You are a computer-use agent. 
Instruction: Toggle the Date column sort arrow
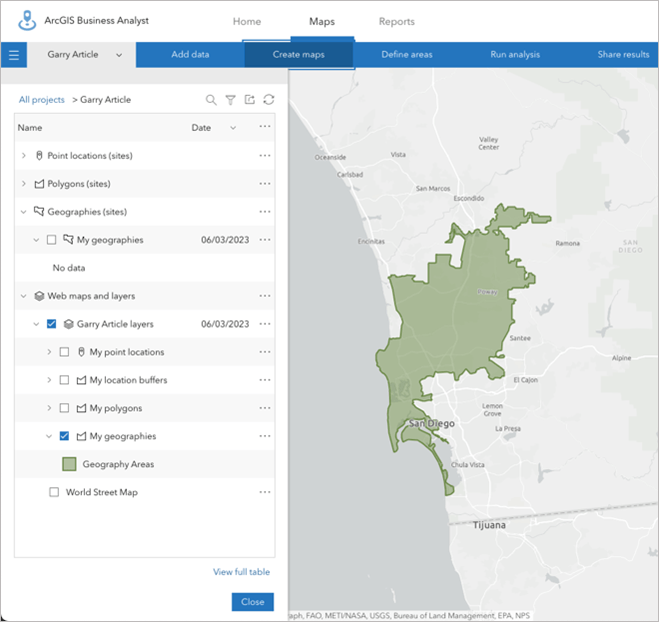[233, 128]
